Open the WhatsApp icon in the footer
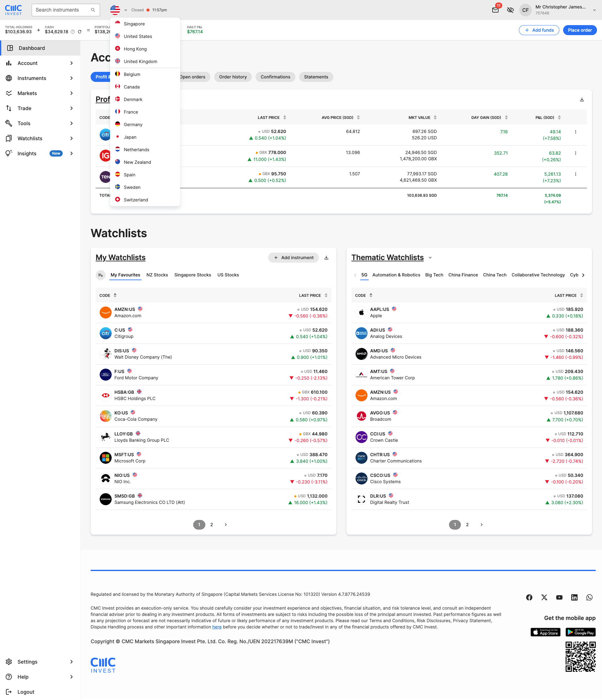 pyautogui.click(x=589, y=597)
